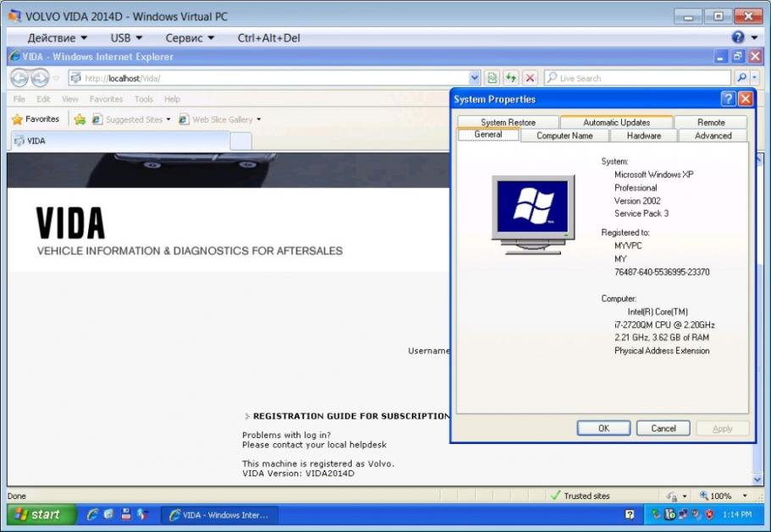Image resolution: width=771 pixels, height=532 pixels.
Task: Click the security lock icon in the IE status bar
Action: click(x=672, y=496)
